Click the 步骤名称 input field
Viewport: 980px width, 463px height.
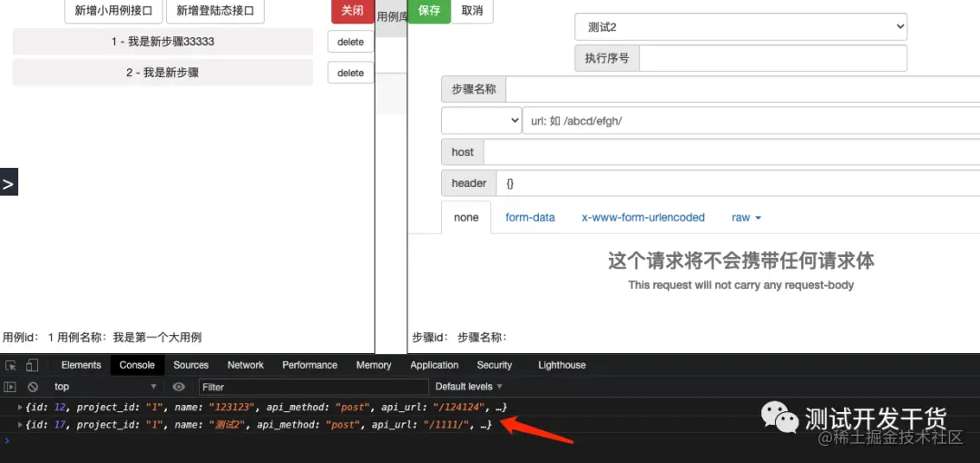pos(742,89)
